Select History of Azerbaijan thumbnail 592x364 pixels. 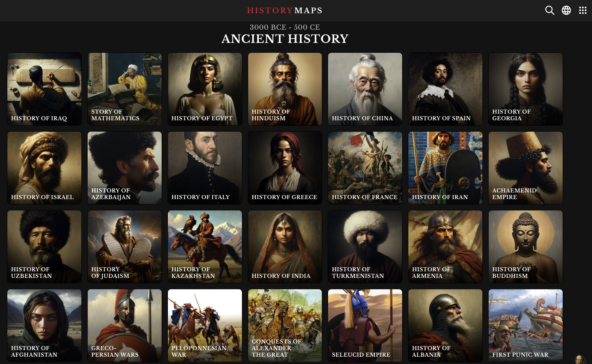125,168
